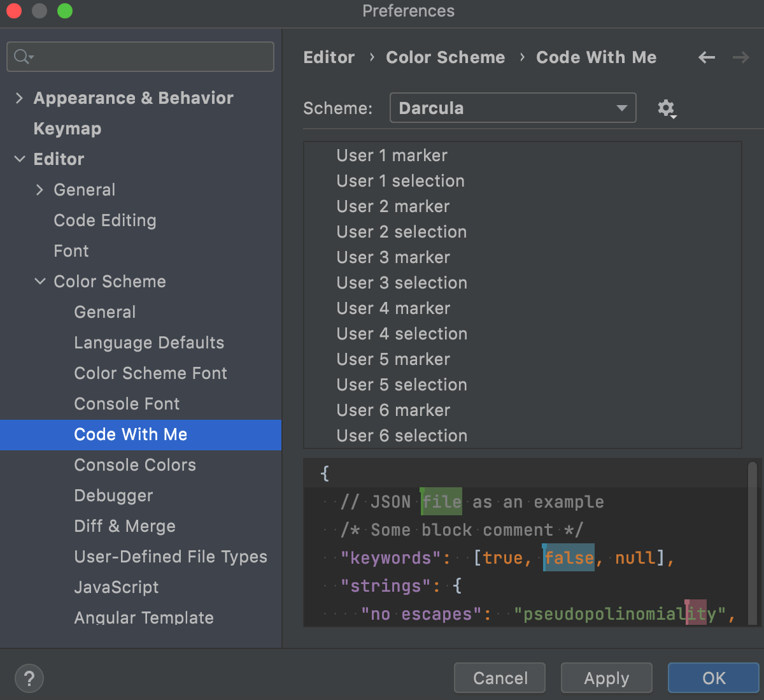Viewport: 764px width, 700px height.
Task: Click the Color Scheme breadcrumb link
Action: [445, 57]
